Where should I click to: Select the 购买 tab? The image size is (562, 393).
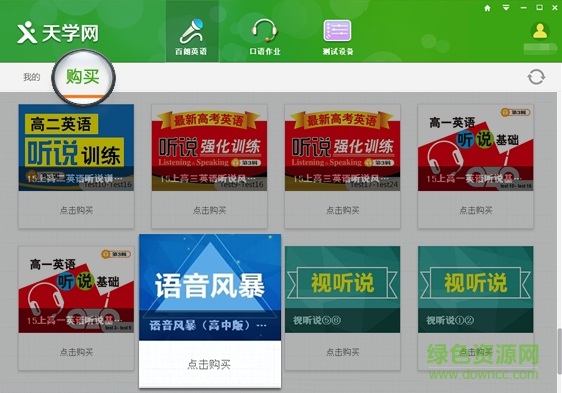pos(83,77)
